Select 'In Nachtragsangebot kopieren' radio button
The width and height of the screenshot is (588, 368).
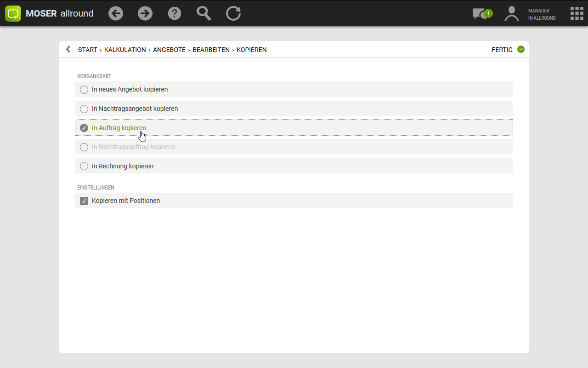pos(84,109)
